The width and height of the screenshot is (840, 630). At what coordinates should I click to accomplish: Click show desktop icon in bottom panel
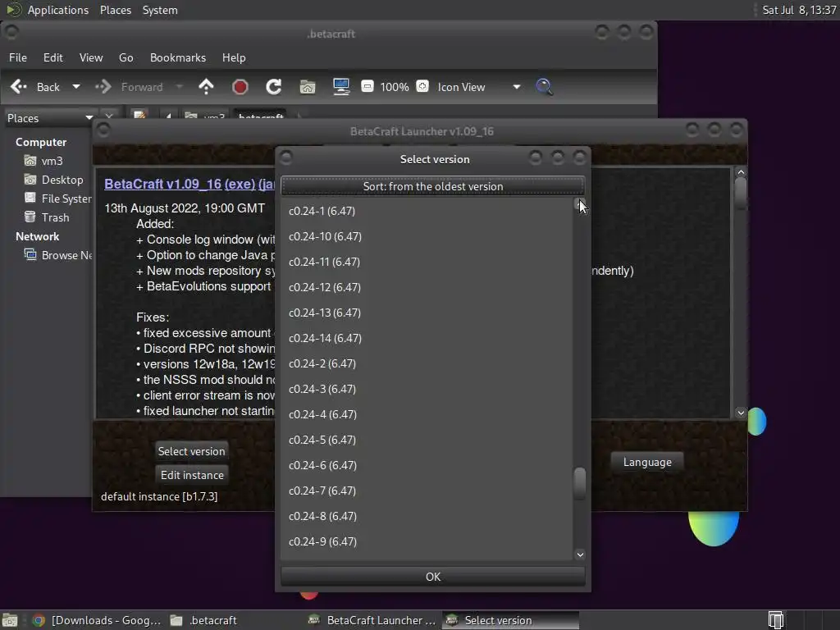pos(10,620)
